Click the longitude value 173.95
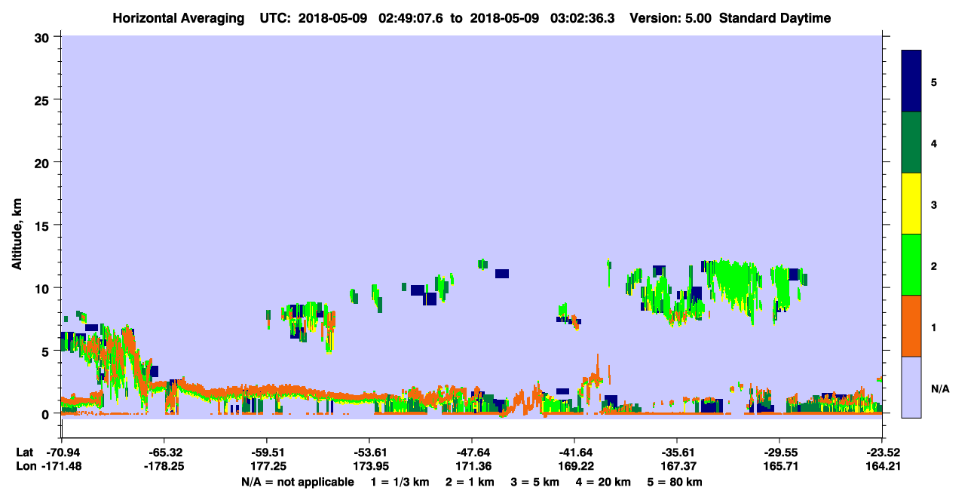Image resolution: width=980 pixels, height=503 pixels. [369, 467]
